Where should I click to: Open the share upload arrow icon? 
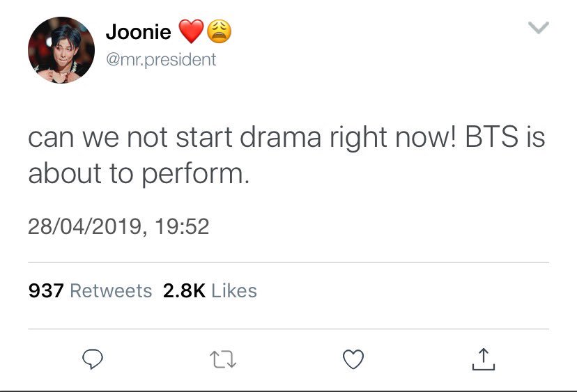(x=484, y=359)
